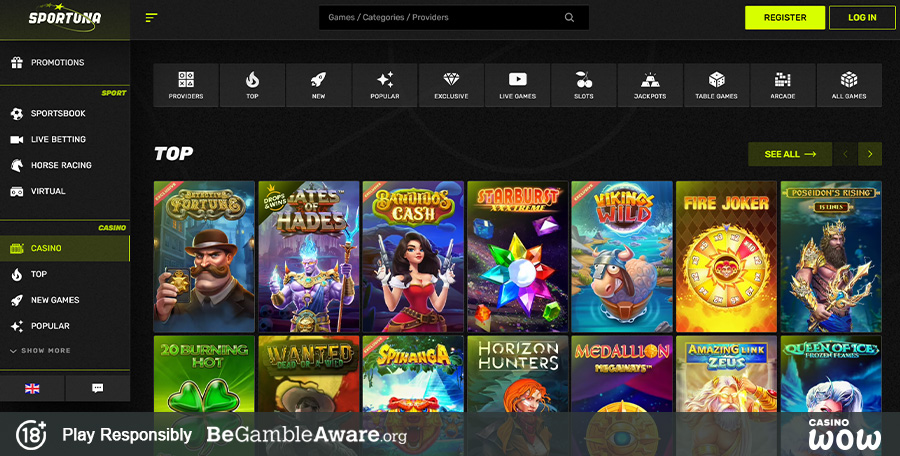
Task: Open the live chat bubble icon
Action: (98, 388)
